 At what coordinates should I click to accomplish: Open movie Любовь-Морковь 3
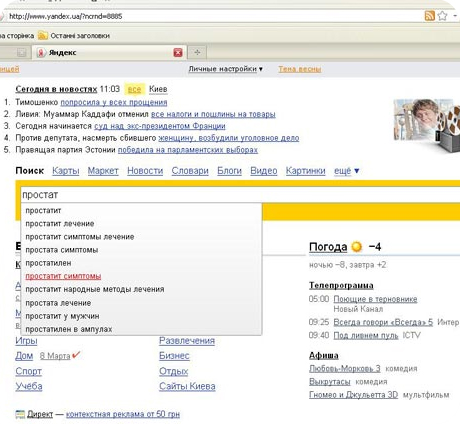coord(345,369)
